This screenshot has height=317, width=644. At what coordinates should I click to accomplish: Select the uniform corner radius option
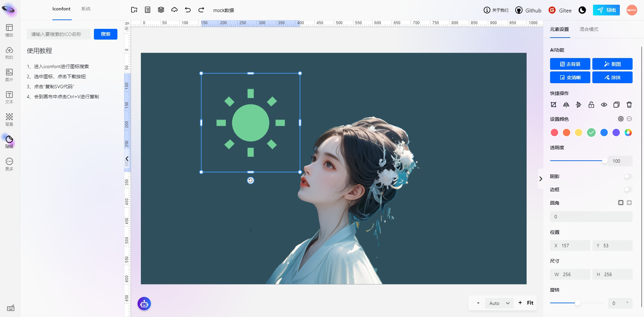(621, 203)
